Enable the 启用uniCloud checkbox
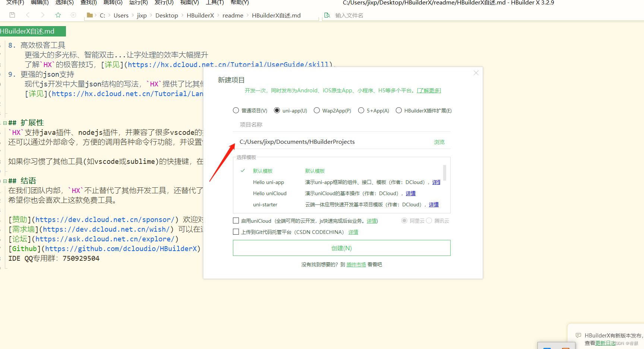644x349 pixels. point(236,221)
